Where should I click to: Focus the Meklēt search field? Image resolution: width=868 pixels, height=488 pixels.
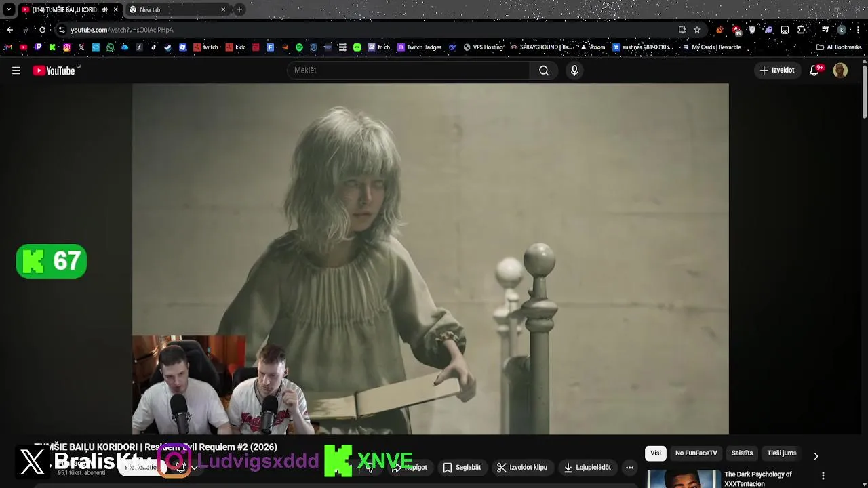[409, 70]
